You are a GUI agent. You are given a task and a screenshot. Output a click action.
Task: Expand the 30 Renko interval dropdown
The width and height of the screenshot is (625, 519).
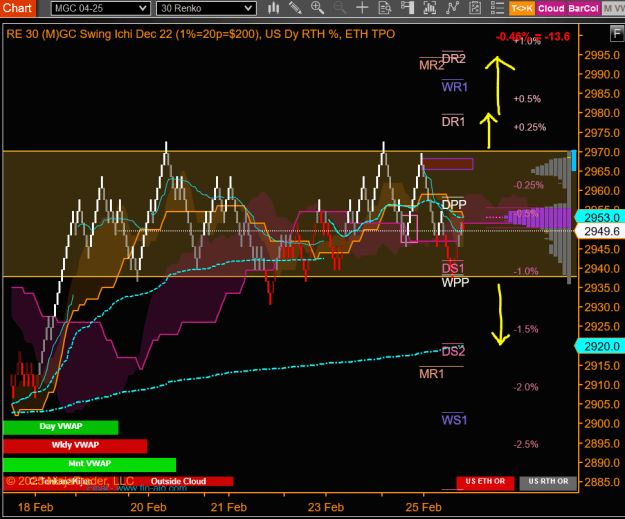[x=206, y=8]
